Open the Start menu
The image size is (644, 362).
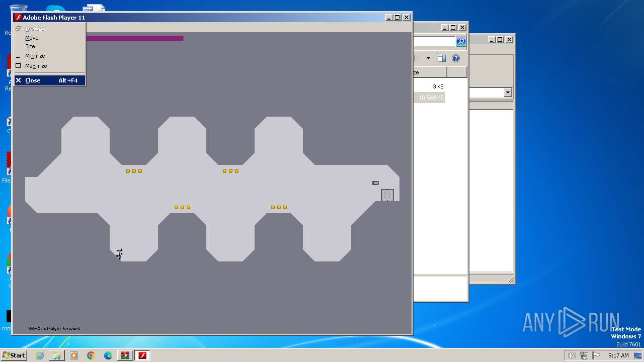click(14, 355)
